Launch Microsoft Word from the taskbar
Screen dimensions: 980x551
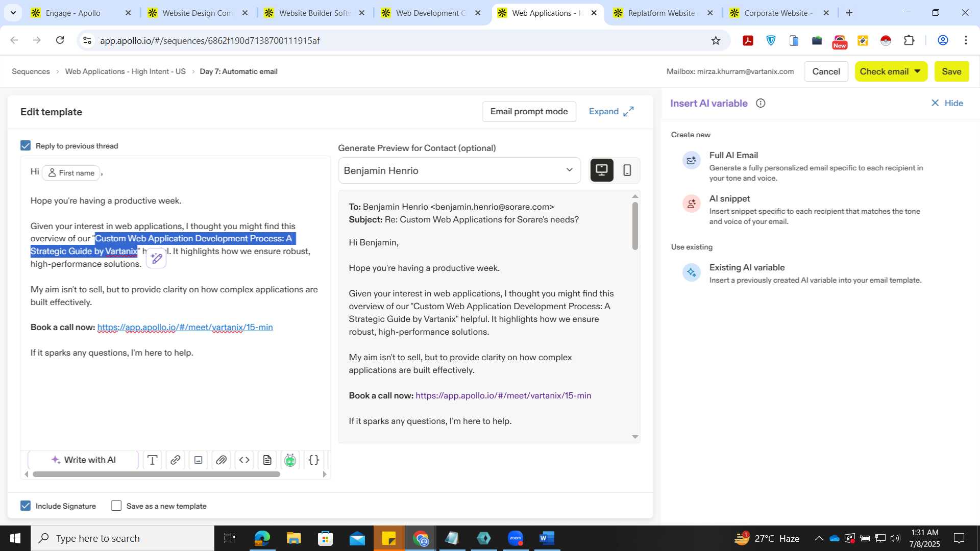point(547,538)
